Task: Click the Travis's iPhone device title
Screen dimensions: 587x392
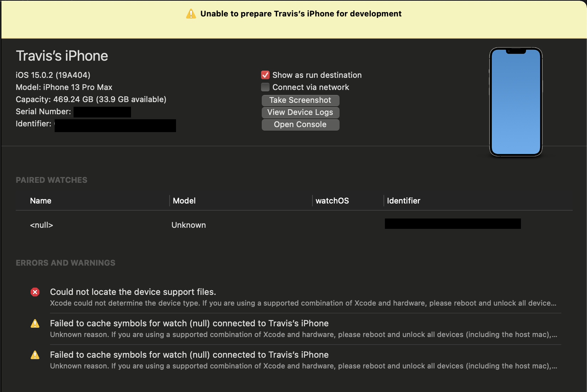Action: (x=62, y=56)
